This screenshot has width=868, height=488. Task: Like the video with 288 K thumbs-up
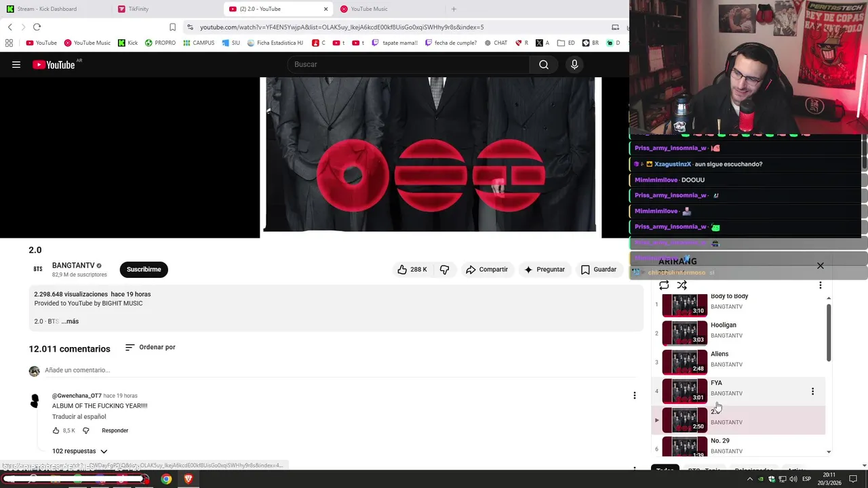click(x=412, y=269)
